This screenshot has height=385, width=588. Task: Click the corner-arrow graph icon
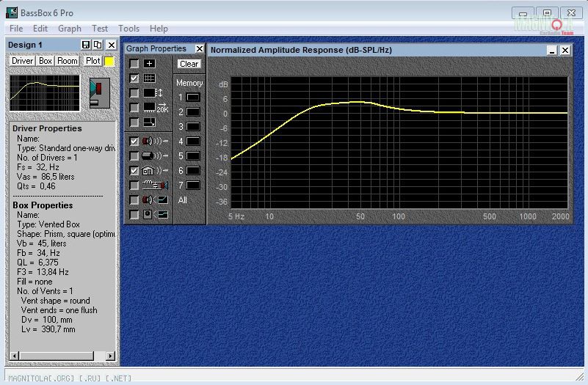149,122
